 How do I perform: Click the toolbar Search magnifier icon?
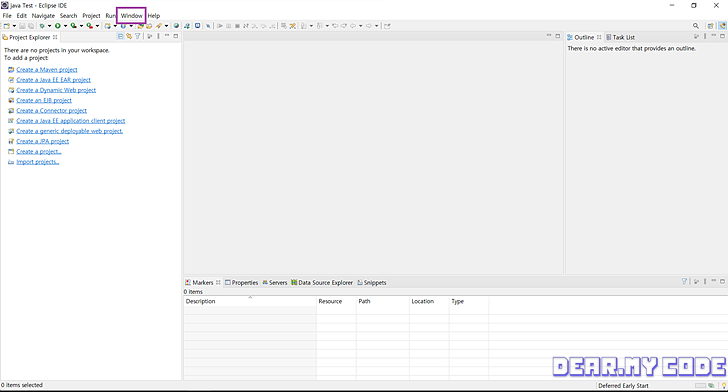696,26
